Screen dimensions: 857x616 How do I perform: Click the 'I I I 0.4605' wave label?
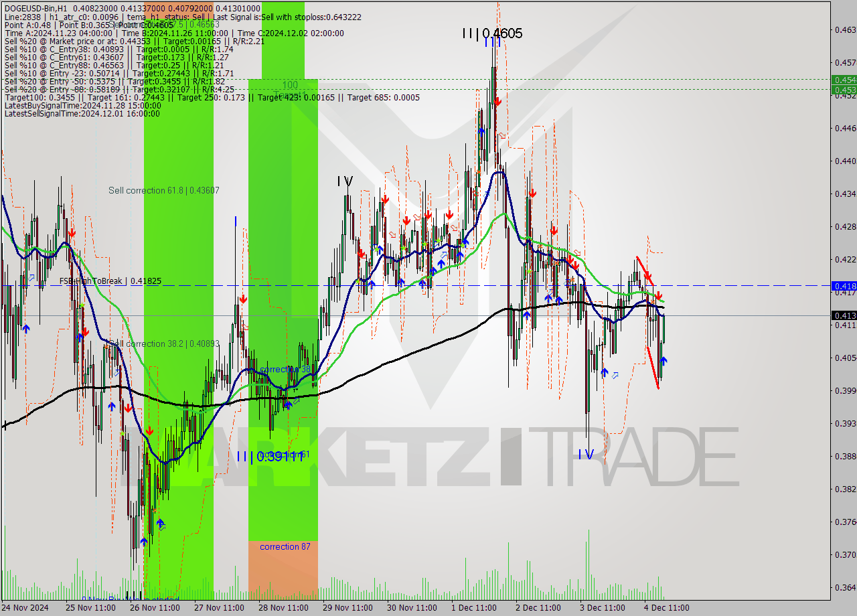tap(492, 33)
